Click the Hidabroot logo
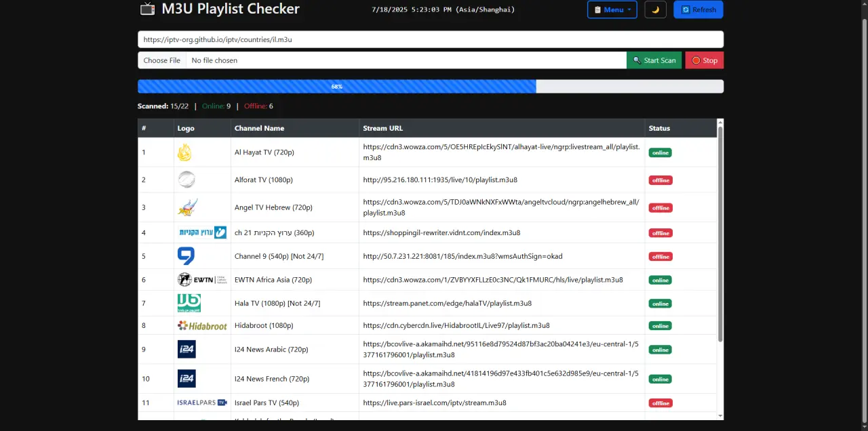Image resolution: width=868 pixels, height=431 pixels. (x=202, y=325)
